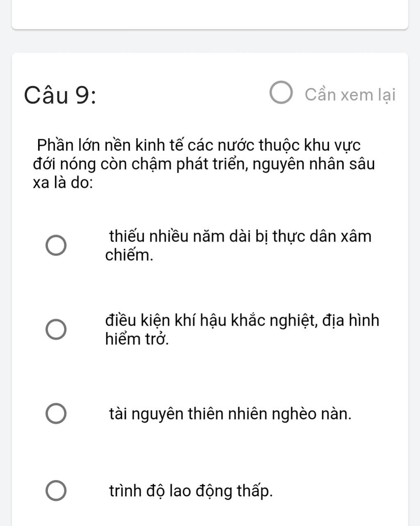Click the 'Cần xem lại' label text
420x526 pixels.
pyautogui.click(x=350, y=95)
